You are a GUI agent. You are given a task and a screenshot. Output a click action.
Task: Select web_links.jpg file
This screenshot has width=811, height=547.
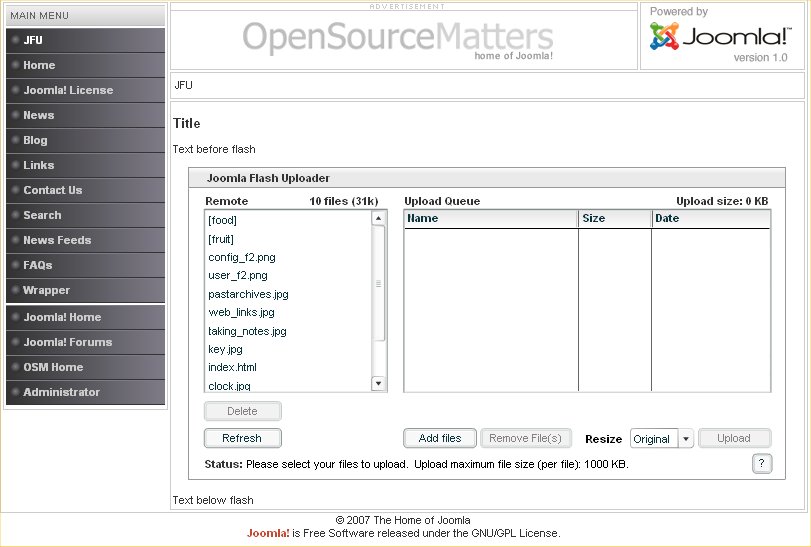(288, 312)
